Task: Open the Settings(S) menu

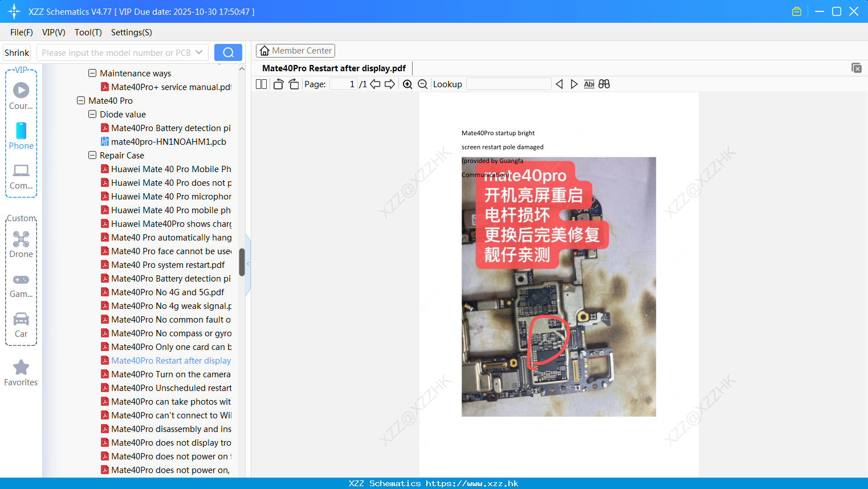Action: coord(132,32)
